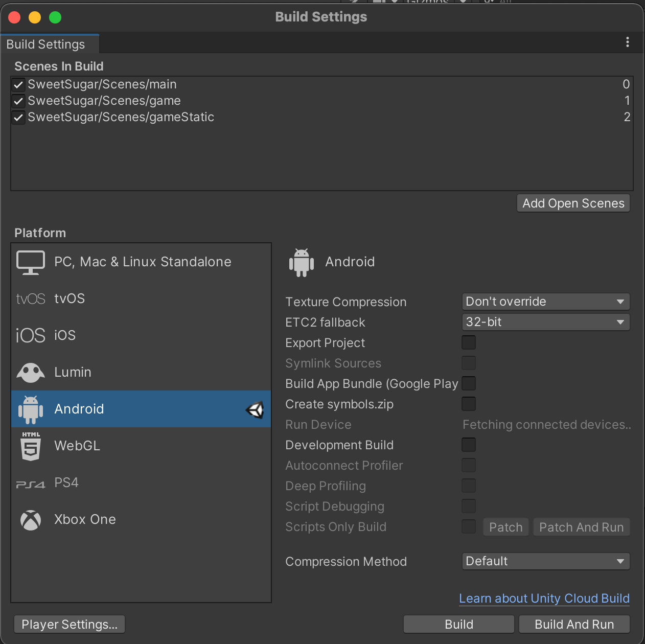
Task: Click scene index 2 of gameStatic
Action: click(627, 117)
